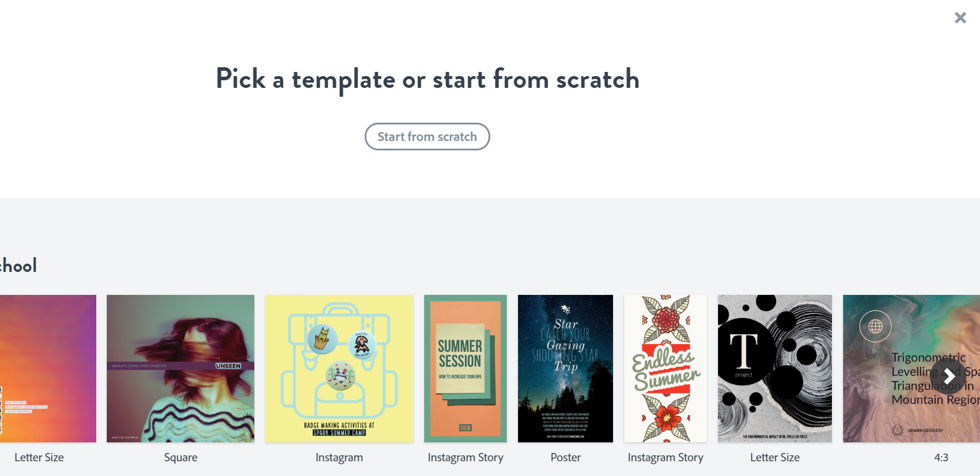Click the Poster size label
Viewport: 980px width, 476px height.
coord(565,458)
